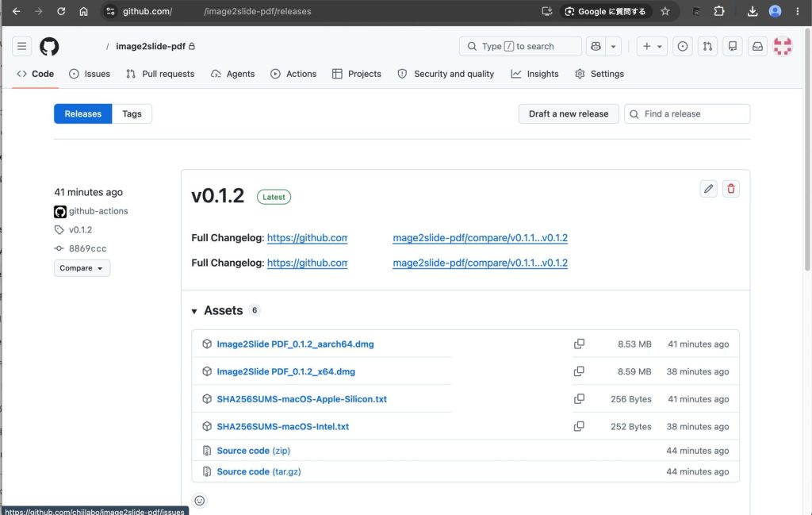
Task: Open the issues icon in header
Action: [x=683, y=46]
